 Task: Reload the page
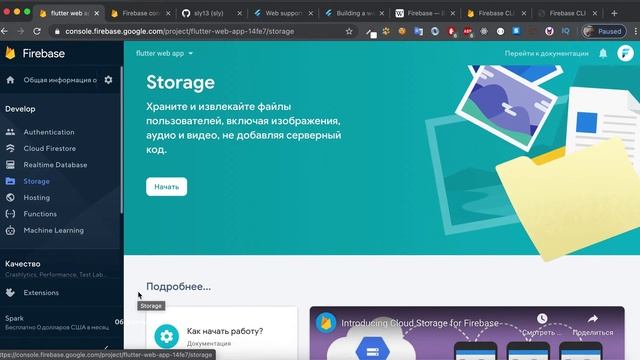(37, 31)
